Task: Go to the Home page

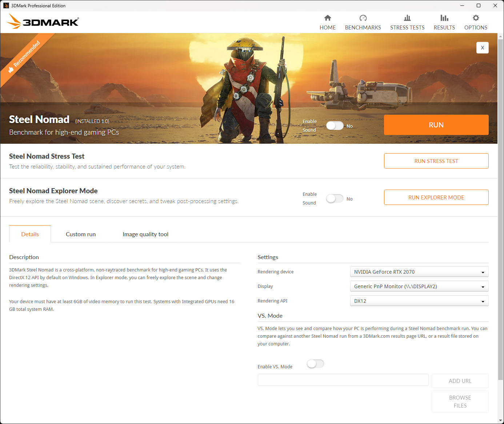Action: (x=327, y=22)
